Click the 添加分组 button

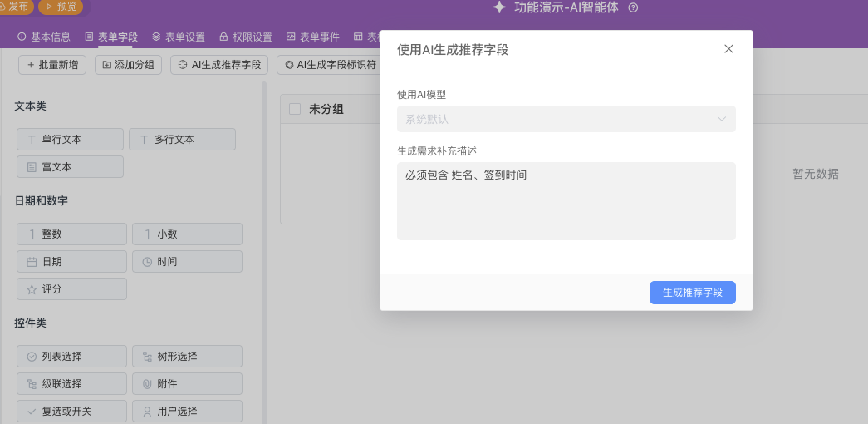point(128,65)
